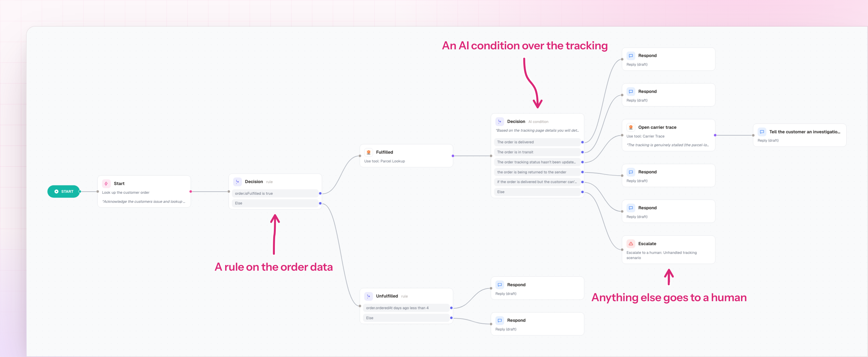Screen dimensions: 868x357
Task: Click the 'Based on the tracking page details' prompt
Action: (537, 130)
